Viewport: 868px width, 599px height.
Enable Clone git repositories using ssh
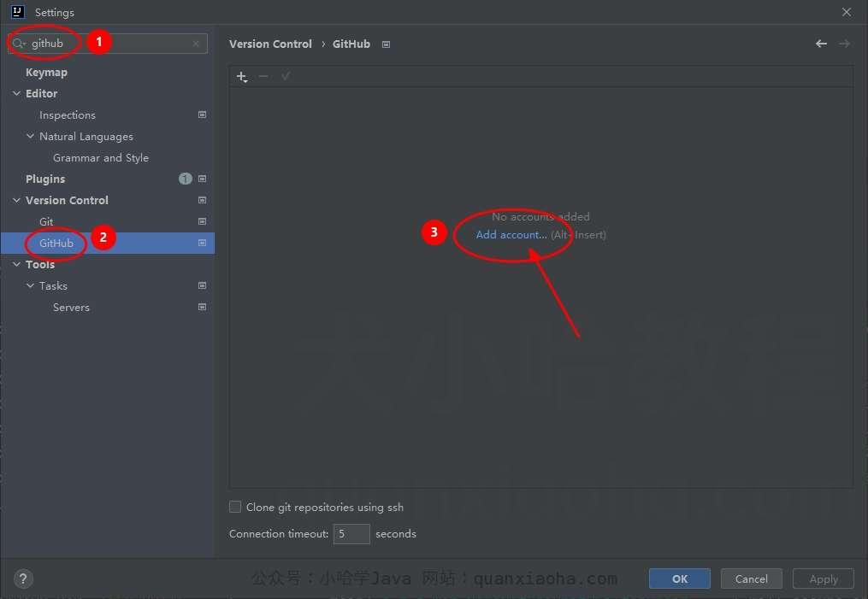pos(235,507)
